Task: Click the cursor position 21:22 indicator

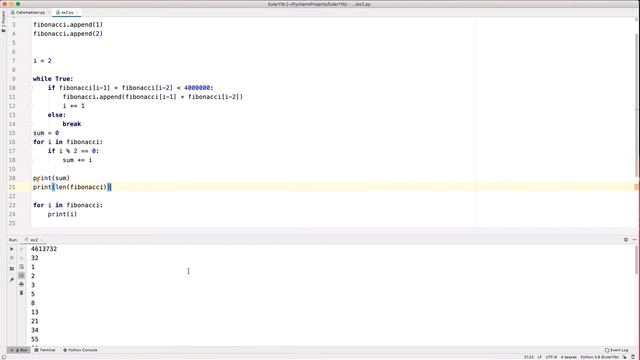Action: tap(529, 357)
